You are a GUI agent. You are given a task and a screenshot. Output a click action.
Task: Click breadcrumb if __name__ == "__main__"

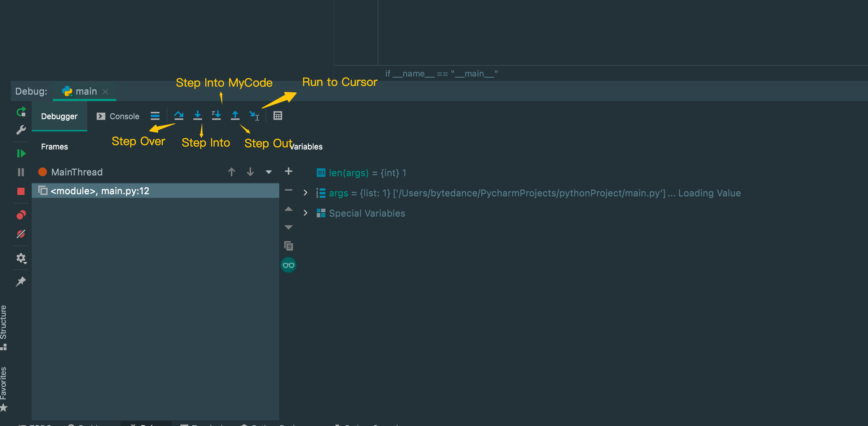click(442, 74)
